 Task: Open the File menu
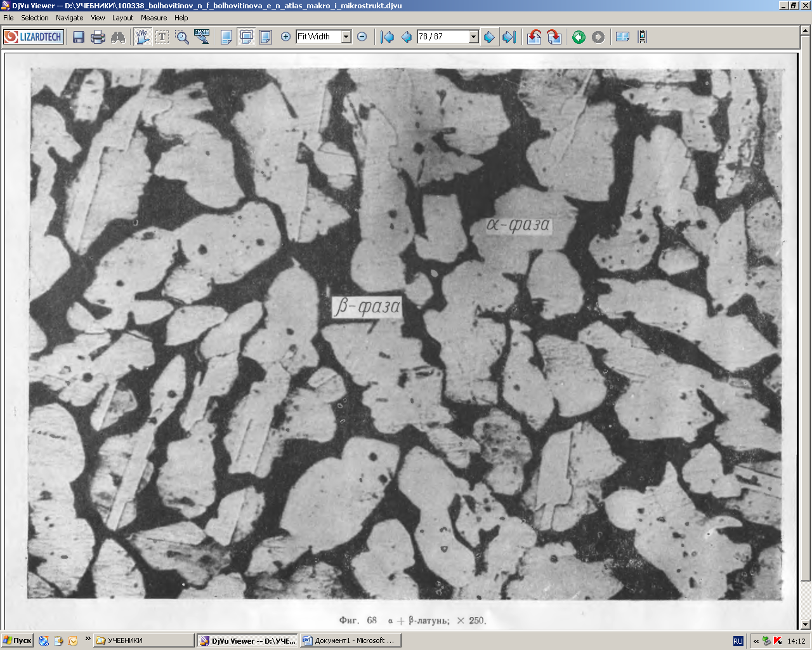8,18
